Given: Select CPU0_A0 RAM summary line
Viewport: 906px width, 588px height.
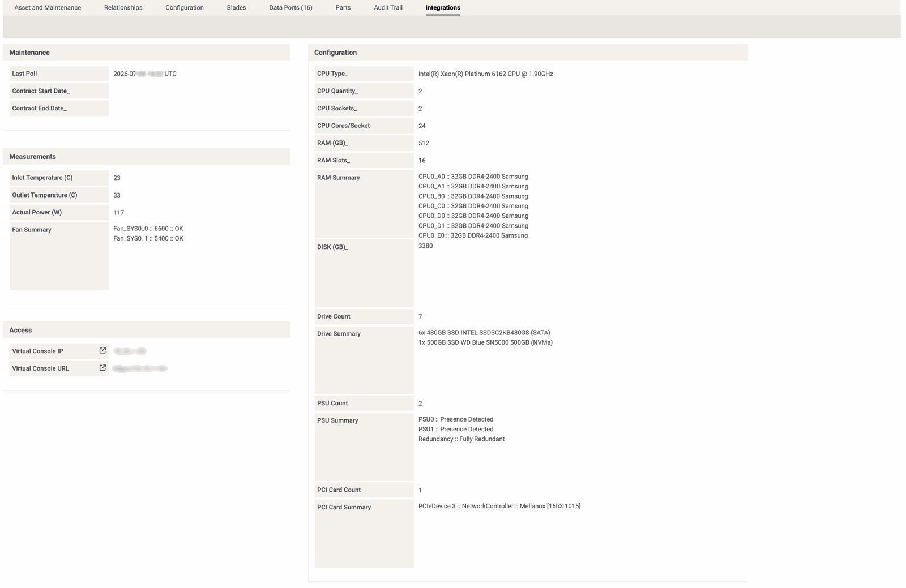Looking at the screenshot, I should coord(473,177).
